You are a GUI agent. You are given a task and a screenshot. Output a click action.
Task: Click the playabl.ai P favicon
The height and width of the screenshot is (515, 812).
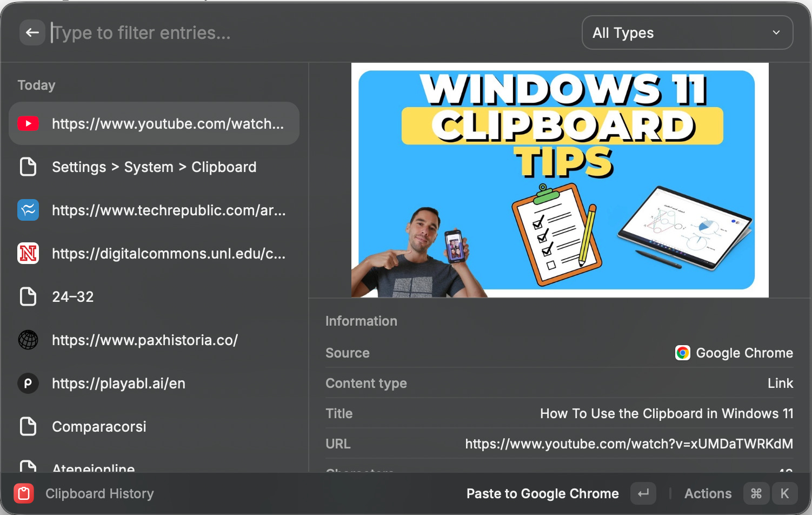[28, 383]
